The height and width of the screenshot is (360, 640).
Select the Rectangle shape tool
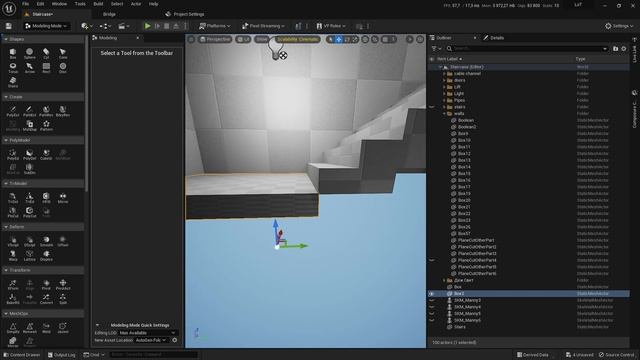(46, 68)
